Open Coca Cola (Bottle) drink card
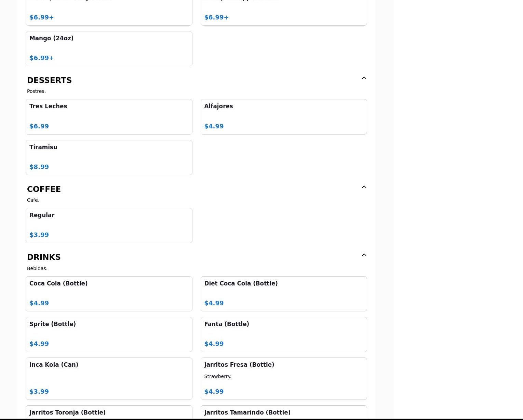The image size is (523, 420). [x=109, y=294]
